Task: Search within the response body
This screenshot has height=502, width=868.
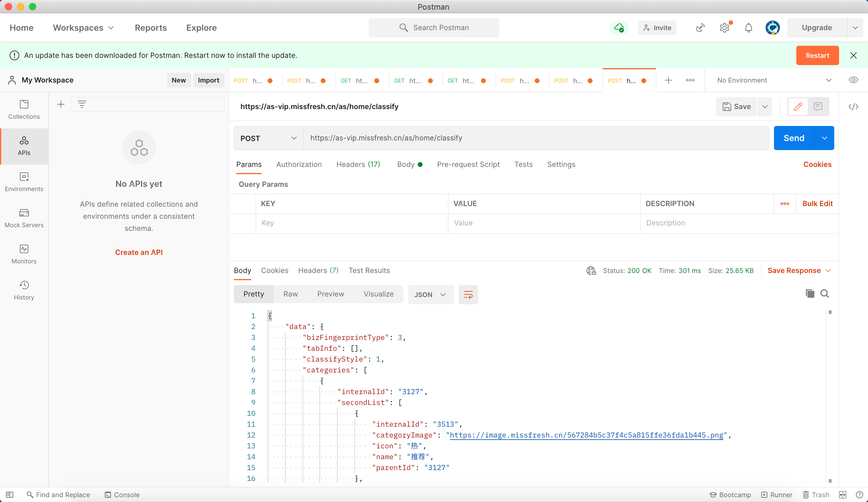Action: pyautogui.click(x=825, y=294)
